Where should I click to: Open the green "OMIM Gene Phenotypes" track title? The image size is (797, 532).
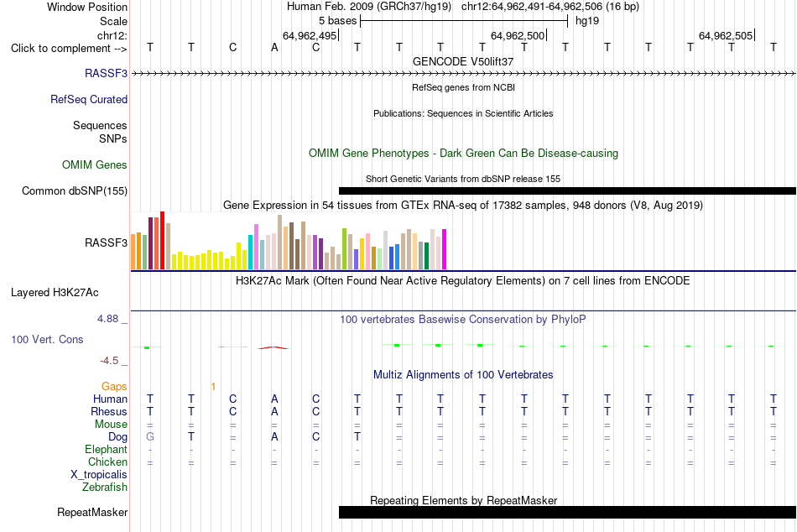[x=463, y=153]
